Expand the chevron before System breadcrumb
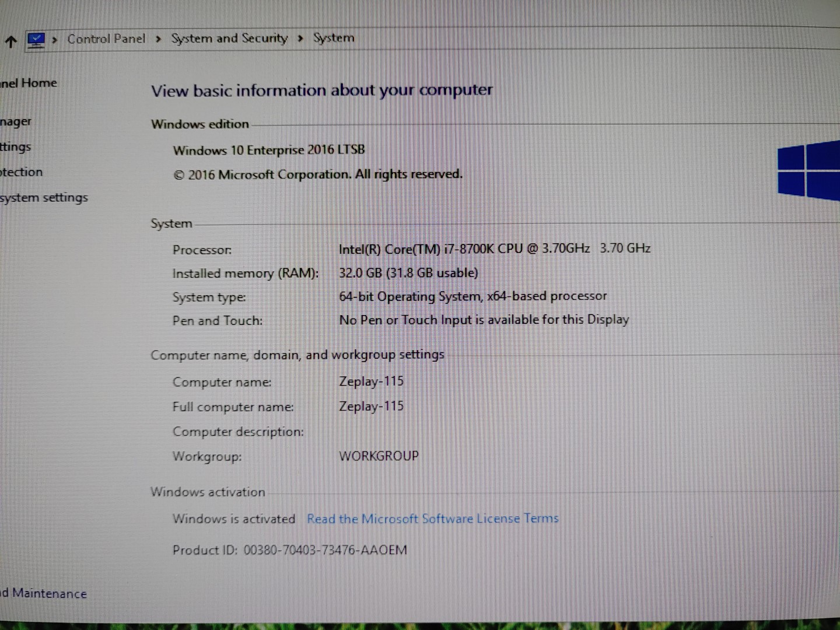Viewport: 840px width, 630px height. (x=300, y=38)
